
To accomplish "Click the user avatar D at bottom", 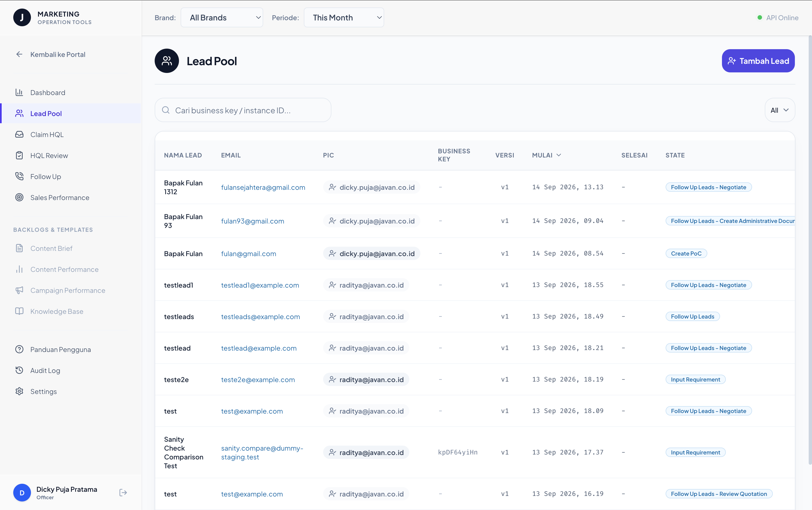I will [22, 493].
